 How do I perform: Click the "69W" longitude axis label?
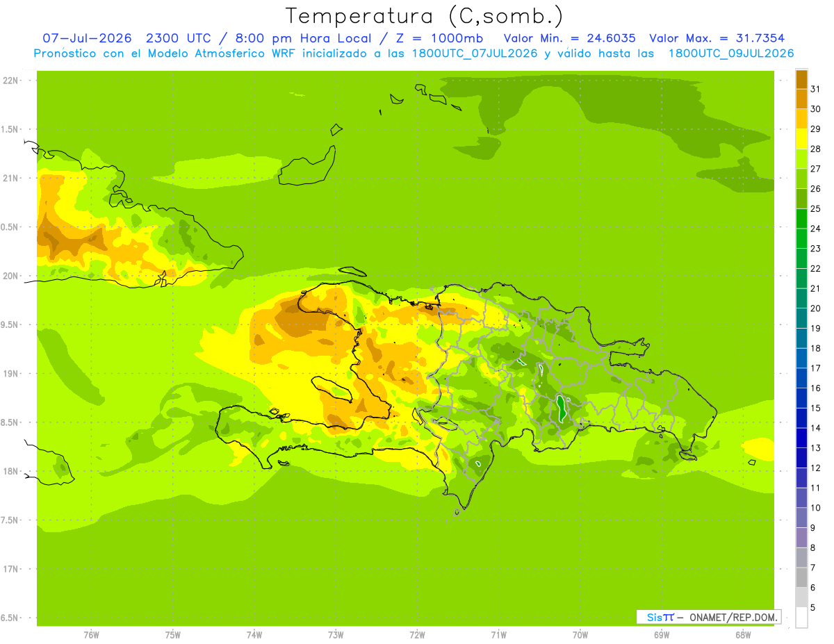[662, 635]
